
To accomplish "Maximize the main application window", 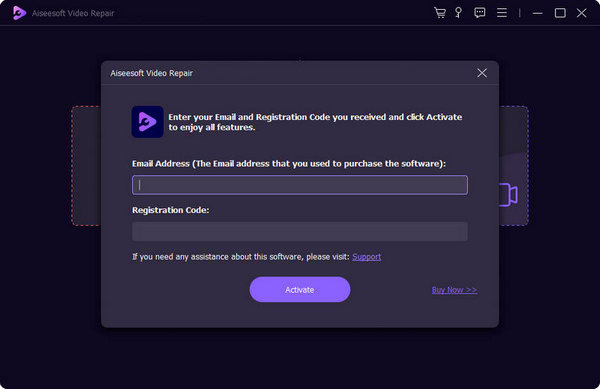I will tap(560, 13).
